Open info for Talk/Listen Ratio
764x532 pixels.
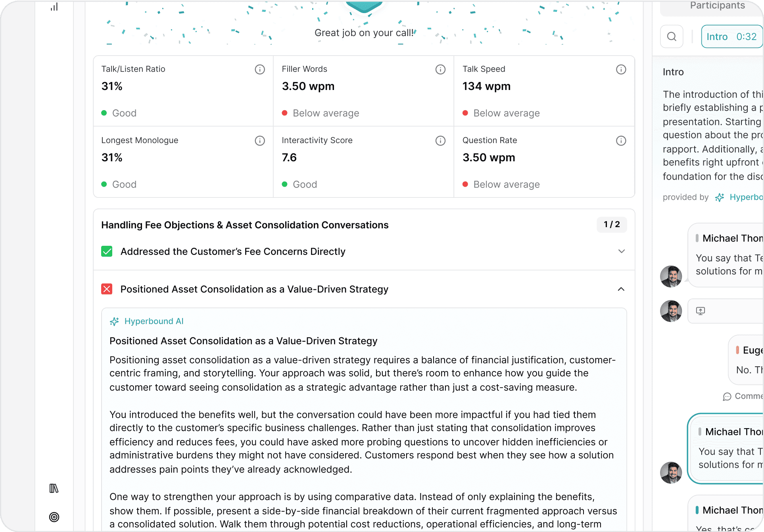click(x=260, y=69)
